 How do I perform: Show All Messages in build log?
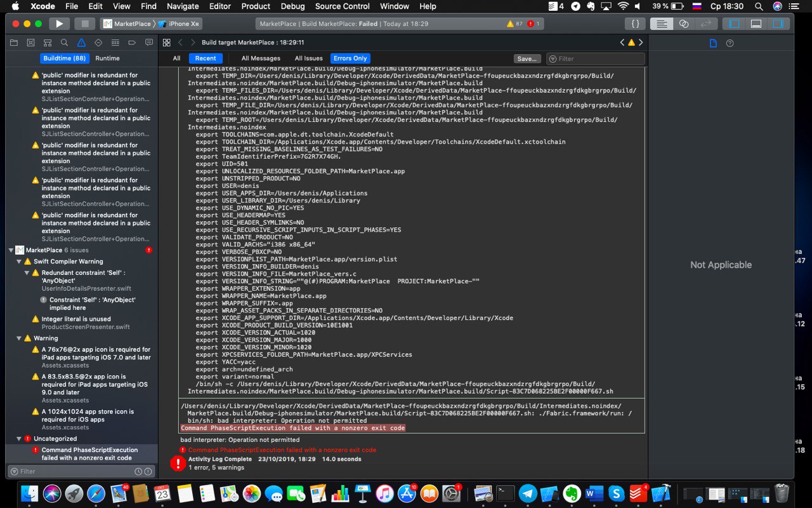coord(261,58)
